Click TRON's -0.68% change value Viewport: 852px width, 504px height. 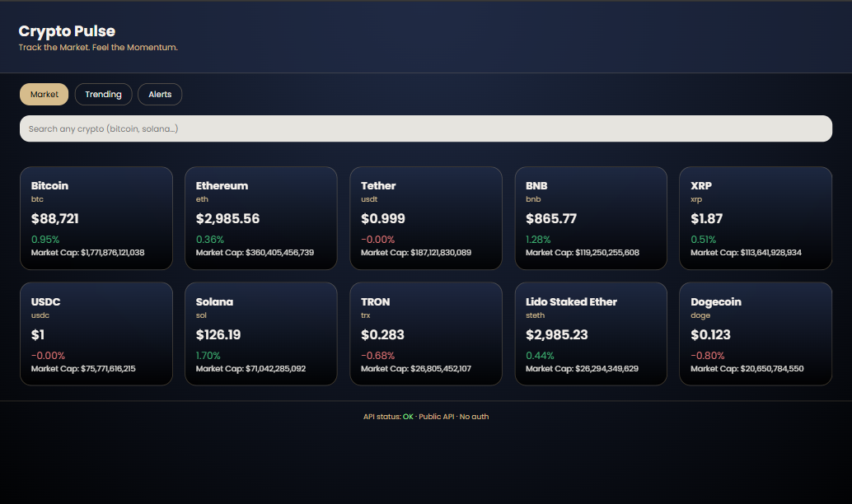377,356
